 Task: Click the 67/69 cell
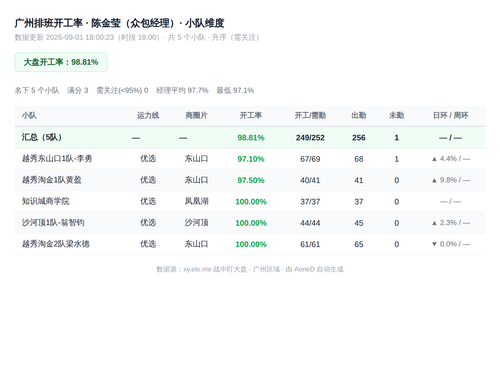(310, 159)
